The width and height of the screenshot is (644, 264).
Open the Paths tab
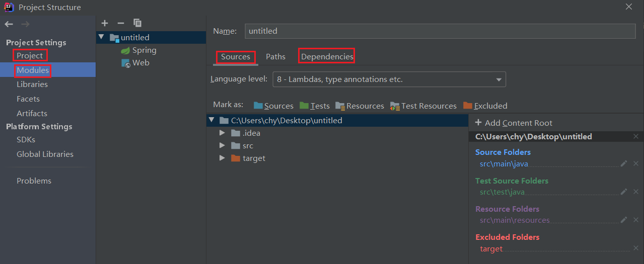click(x=275, y=56)
